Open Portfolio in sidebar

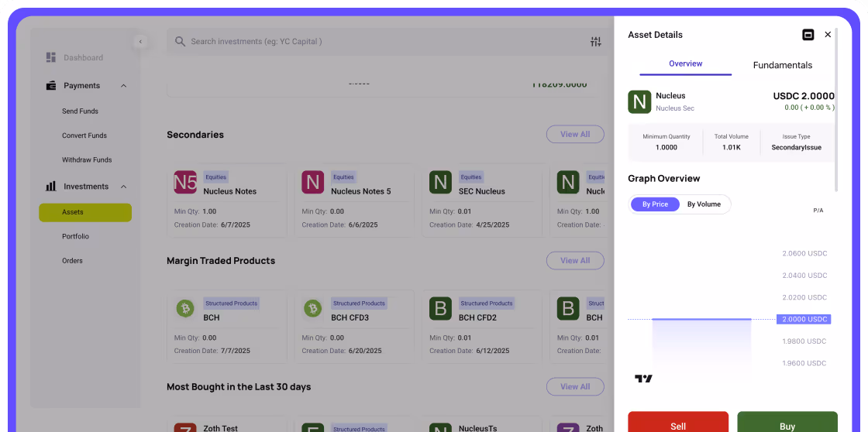[75, 236]
